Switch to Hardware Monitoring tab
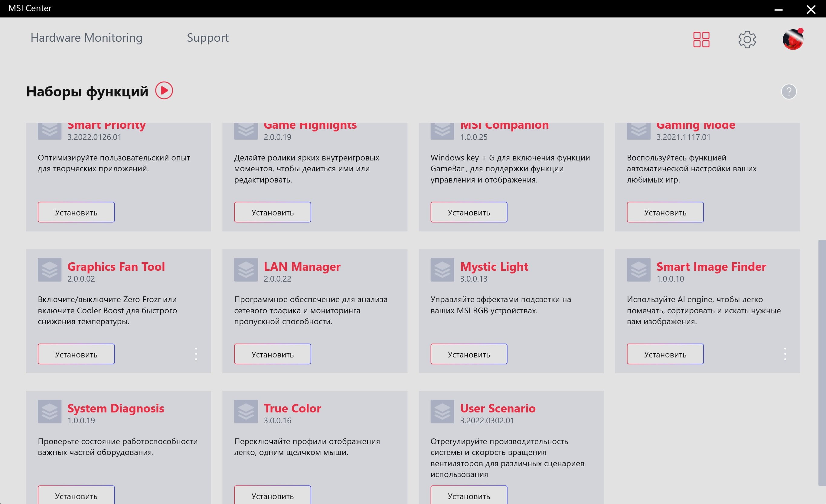826x504 pixels. [x=87, y=37]
